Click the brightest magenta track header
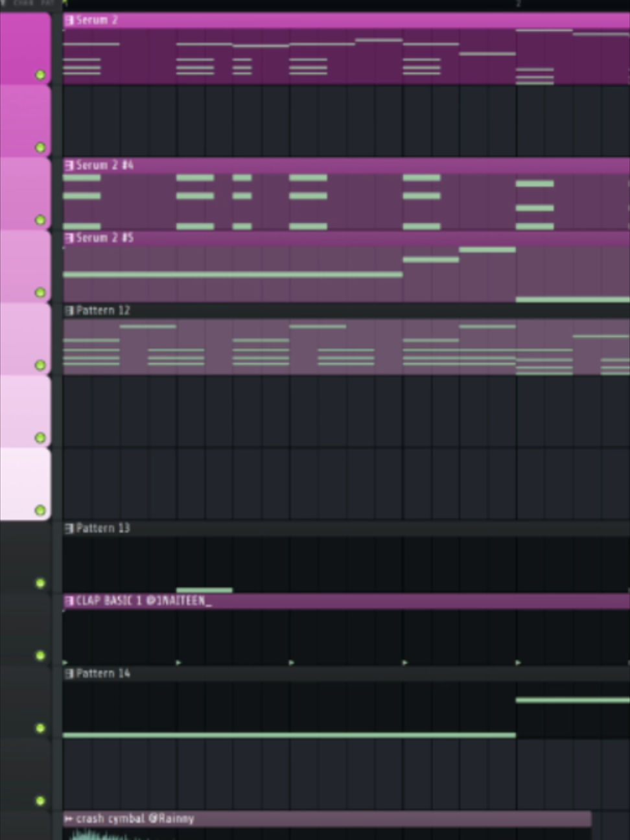This screenshot has width=630, height=840. 25,48
